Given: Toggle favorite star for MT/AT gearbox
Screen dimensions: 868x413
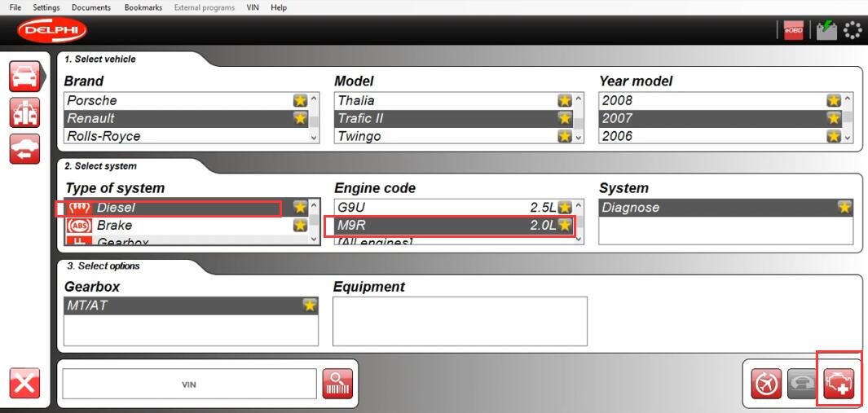Looking at the screenshot, I should coord(310,305).
